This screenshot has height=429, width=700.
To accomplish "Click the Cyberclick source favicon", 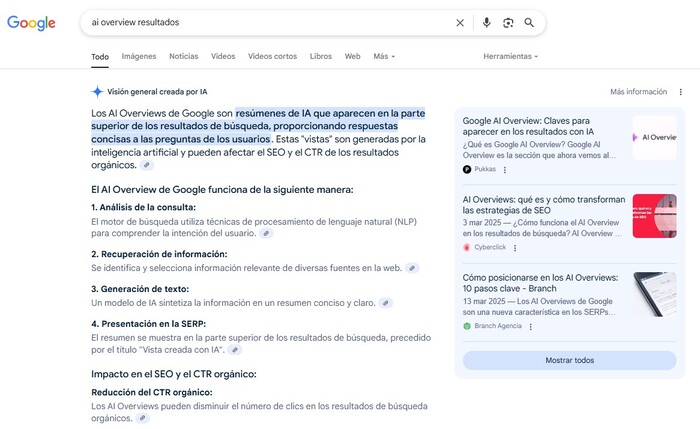I will pyautogui.click(x=467, y=247).
